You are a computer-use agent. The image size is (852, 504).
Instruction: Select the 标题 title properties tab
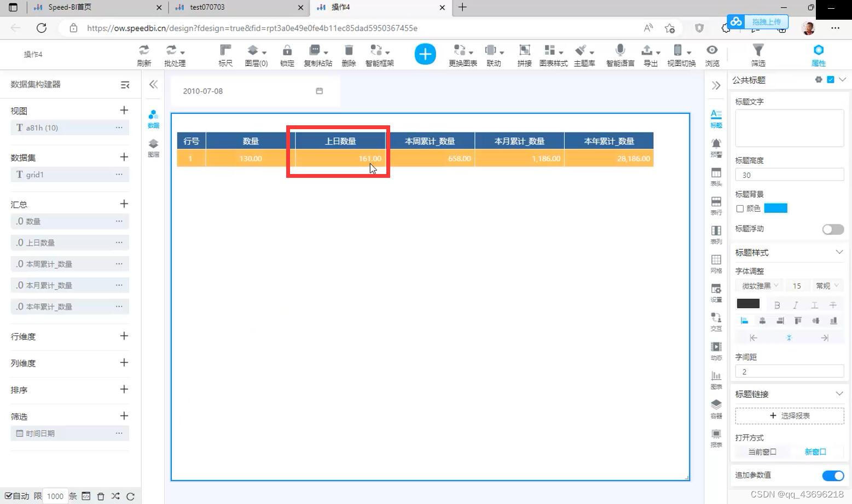tap(716, 119)
